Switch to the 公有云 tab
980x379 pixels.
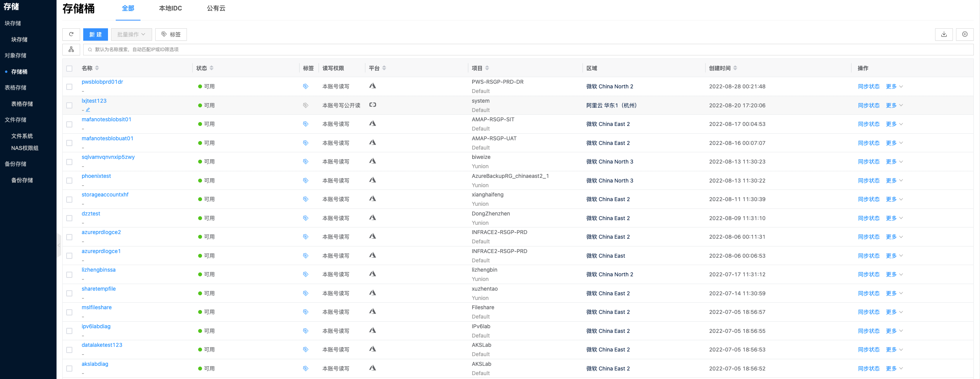(216, 8)
